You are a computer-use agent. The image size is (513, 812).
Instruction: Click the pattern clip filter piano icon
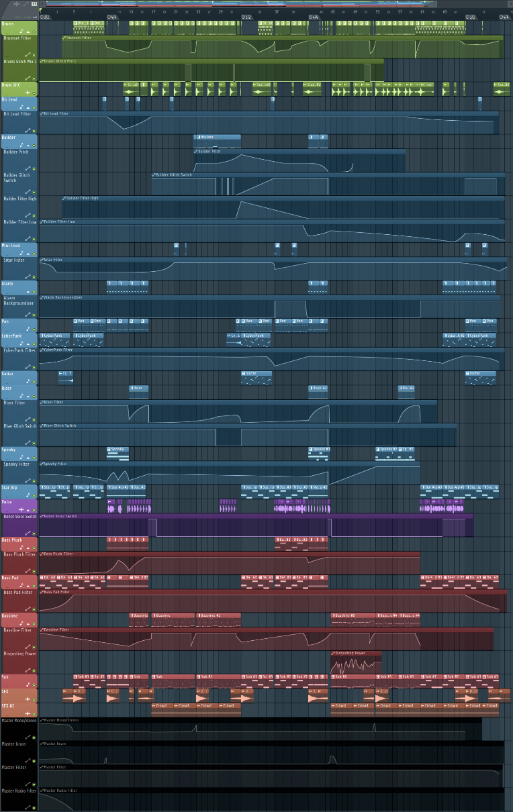point(34,4)
